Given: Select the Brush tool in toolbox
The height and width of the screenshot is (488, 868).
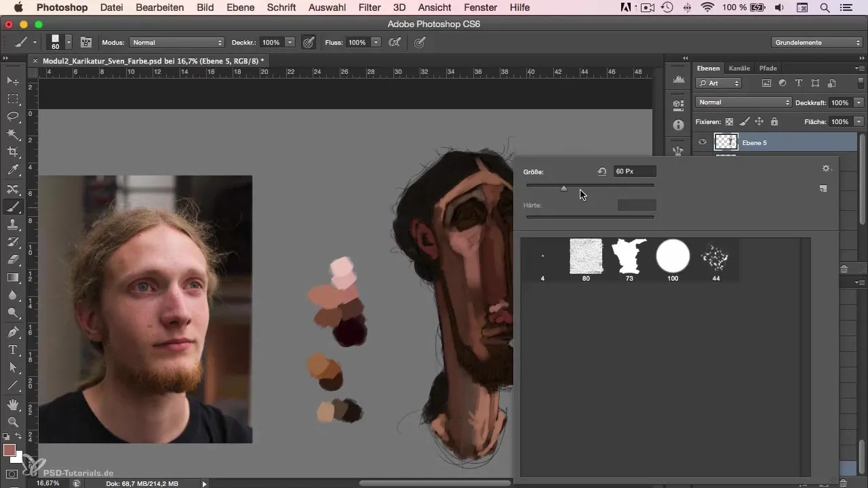Looking at the screenshot, I should pyautogui.click(x=13, y=207).
